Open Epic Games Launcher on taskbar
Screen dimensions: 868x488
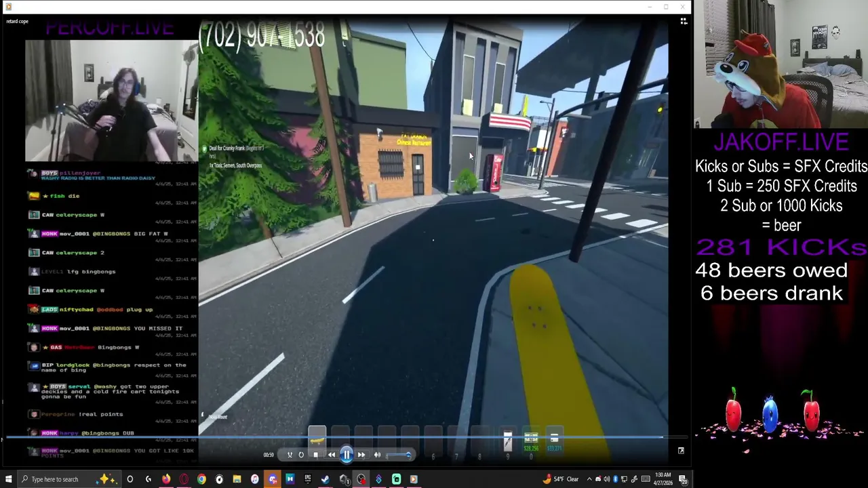pyautogui.click(x=308, y=479)
